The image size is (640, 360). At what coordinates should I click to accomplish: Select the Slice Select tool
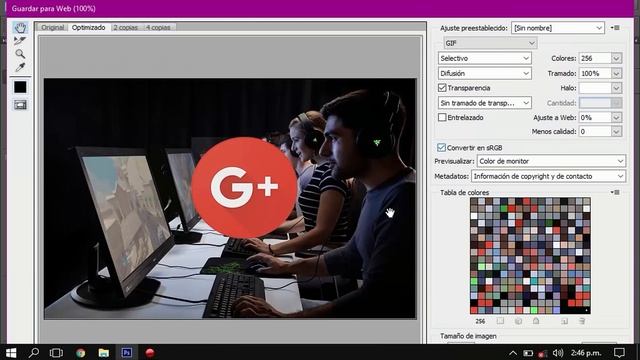(x=20, y=41)
